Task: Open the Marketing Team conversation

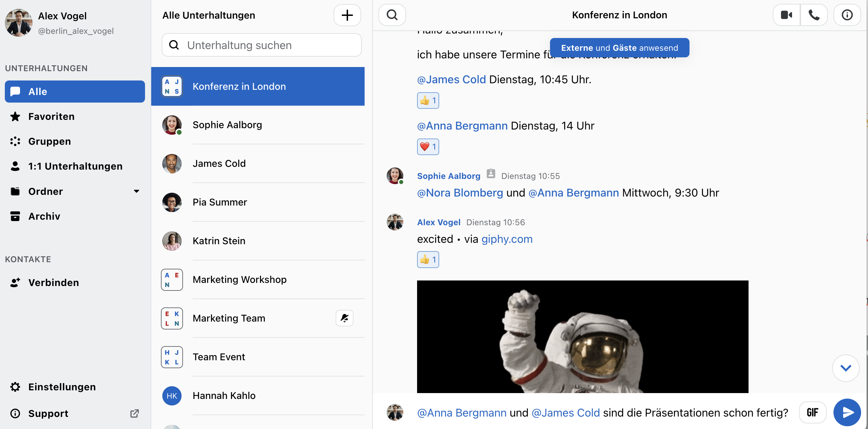Action: pos(258,318)
